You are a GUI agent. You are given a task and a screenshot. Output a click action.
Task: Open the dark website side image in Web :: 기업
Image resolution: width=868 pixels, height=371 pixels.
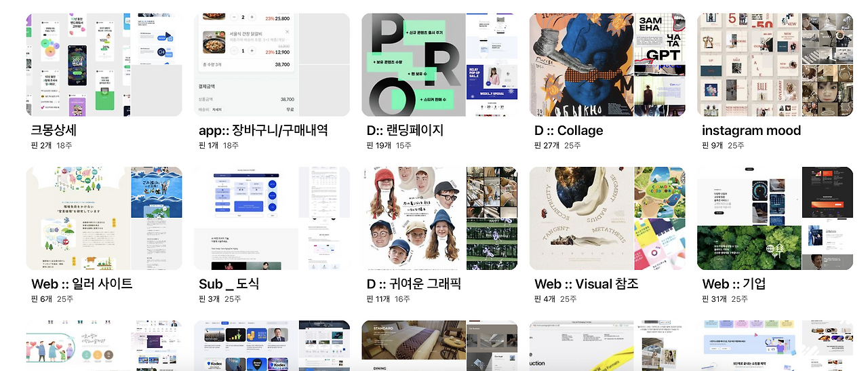tap(828, 193)
